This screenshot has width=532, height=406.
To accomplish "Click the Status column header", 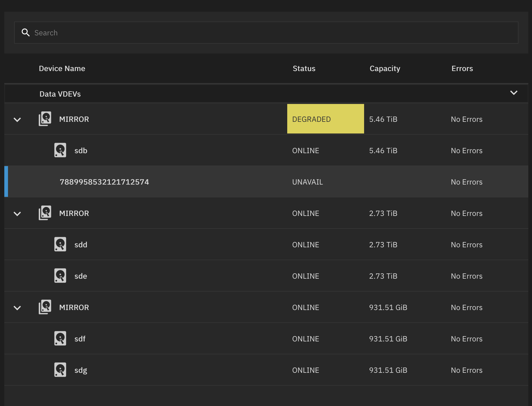I will (304, 69).
